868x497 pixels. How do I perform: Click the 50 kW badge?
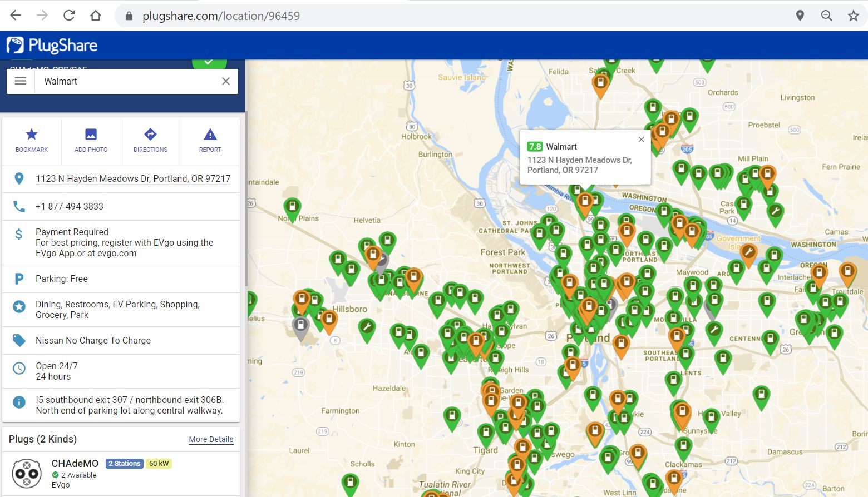pyautogui.click(x=159, y=464)
